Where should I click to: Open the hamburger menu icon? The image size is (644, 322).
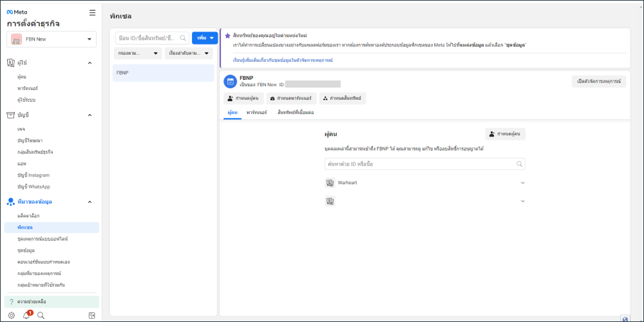coord(92,13)
